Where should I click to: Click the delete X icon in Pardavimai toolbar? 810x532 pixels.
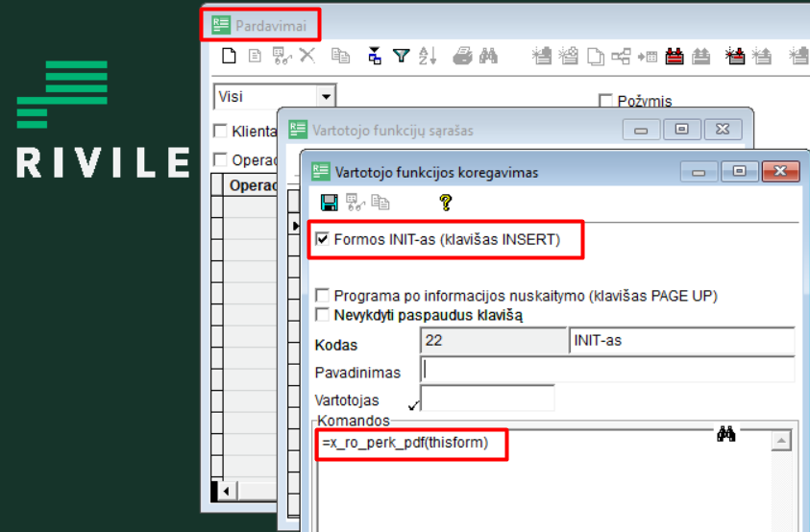[307, 56]
